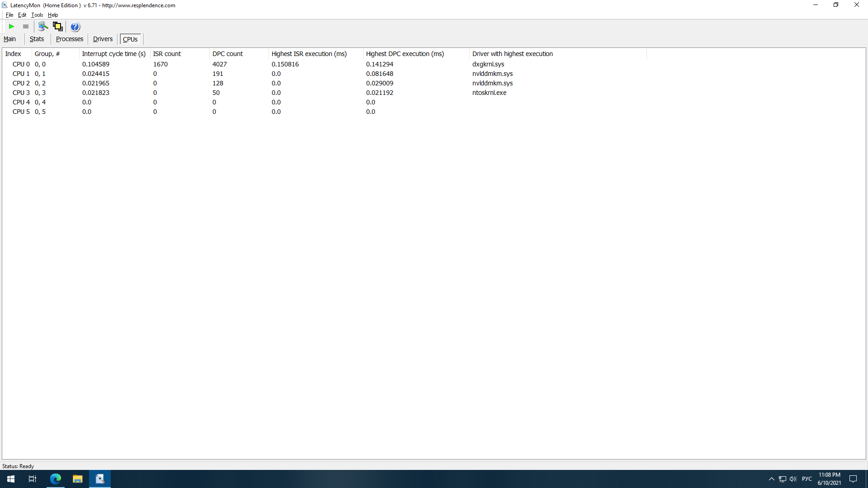Open the File menu
This screenshot has height=488, width=868.
9,15
